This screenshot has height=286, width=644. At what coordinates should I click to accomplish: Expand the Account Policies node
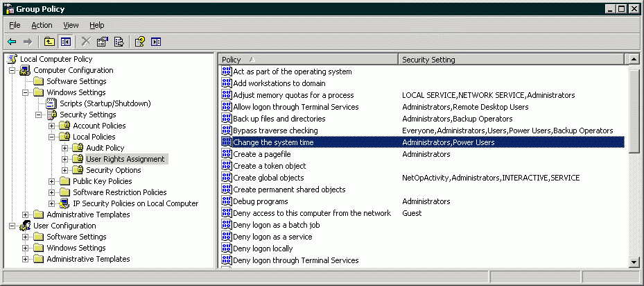(x=52, y=126)
